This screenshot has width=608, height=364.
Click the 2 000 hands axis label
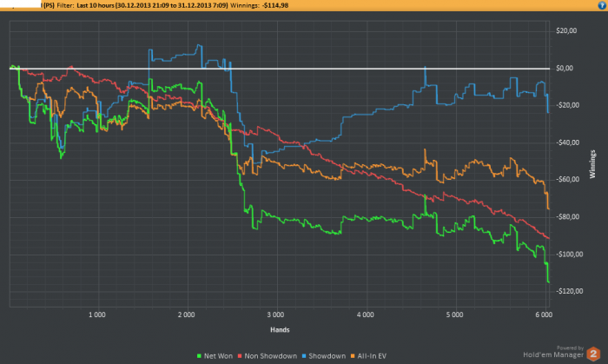point(187,314)
